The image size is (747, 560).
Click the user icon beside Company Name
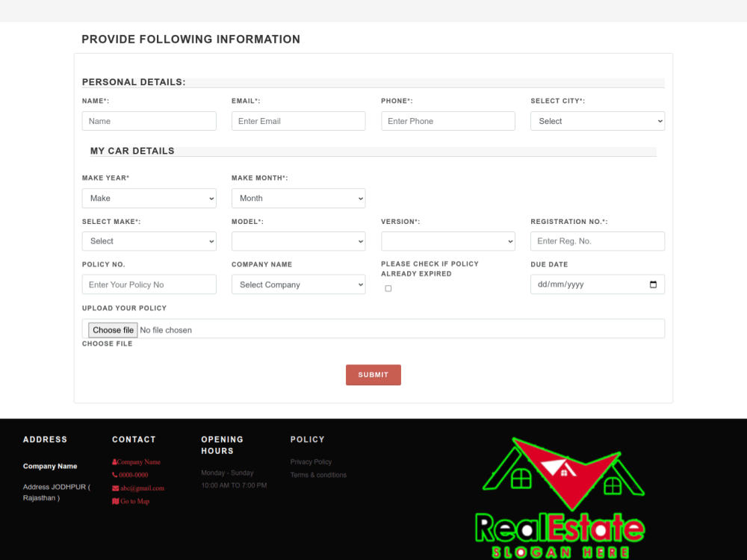[x=114, y=462]
